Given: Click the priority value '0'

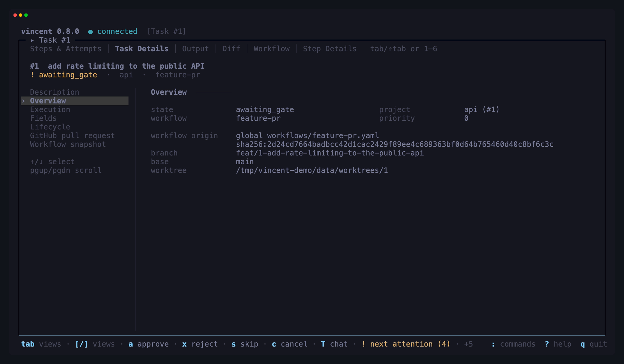Looking at the screenshot, I should [x=466, y=118].
